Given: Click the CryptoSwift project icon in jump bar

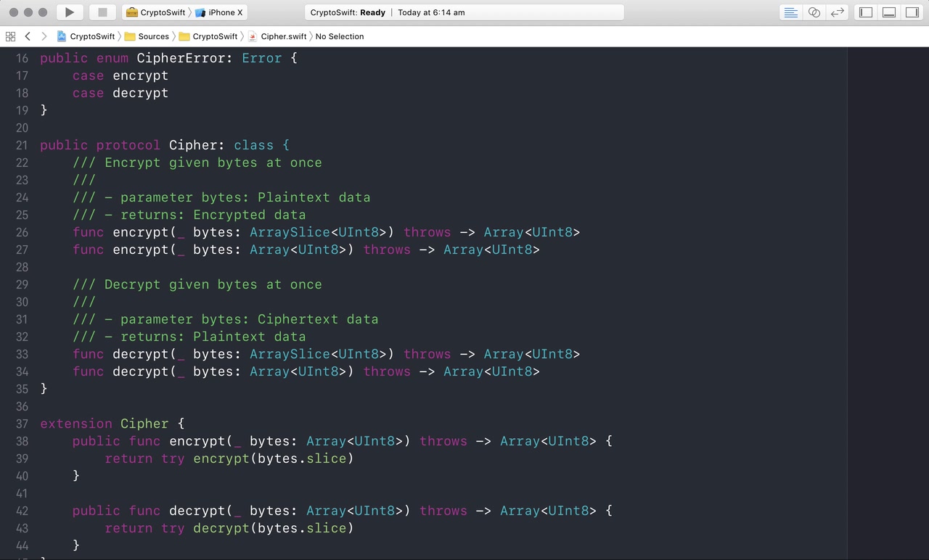Looking at the screenshot, I should coord(61,36).
